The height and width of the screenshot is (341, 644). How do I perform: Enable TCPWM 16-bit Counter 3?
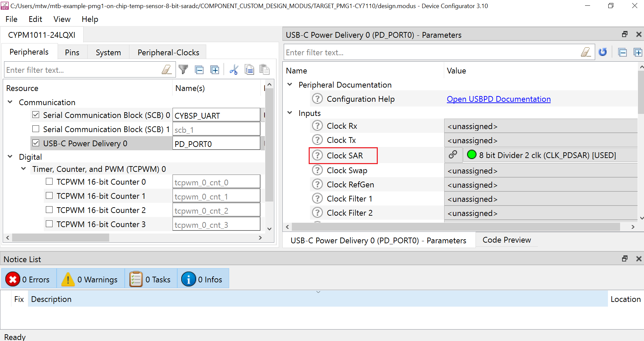(49, 224)
